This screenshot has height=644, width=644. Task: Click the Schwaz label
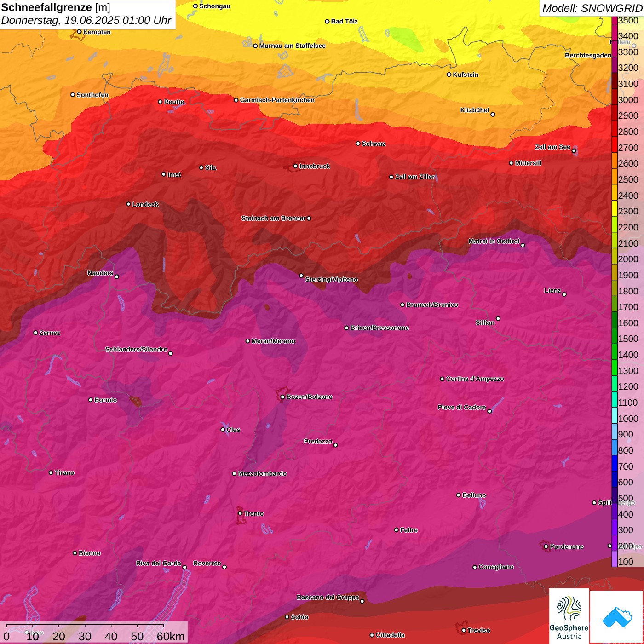click(374, 144)
